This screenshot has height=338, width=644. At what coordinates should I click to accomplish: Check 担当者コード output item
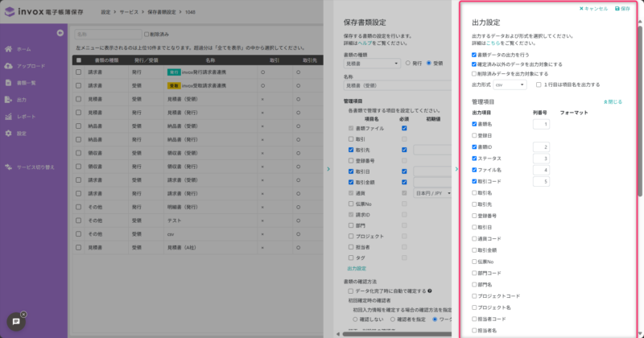tap(474, 319)
